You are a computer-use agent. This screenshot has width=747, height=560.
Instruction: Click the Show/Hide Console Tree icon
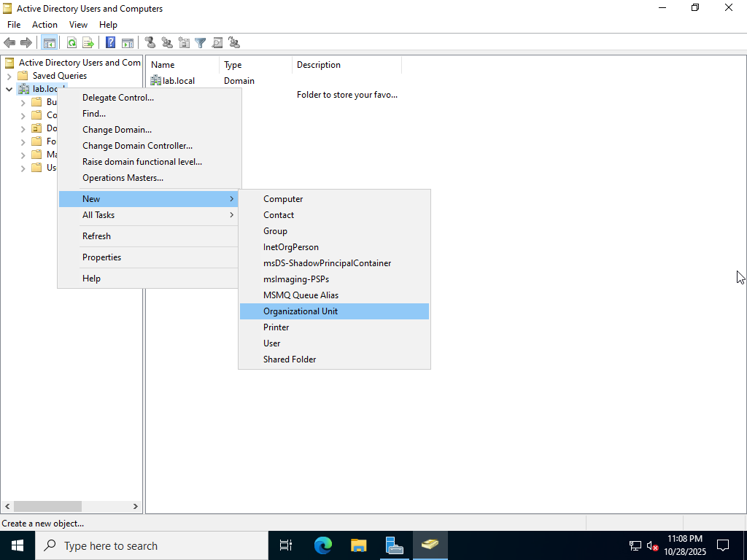click(49, 42)
